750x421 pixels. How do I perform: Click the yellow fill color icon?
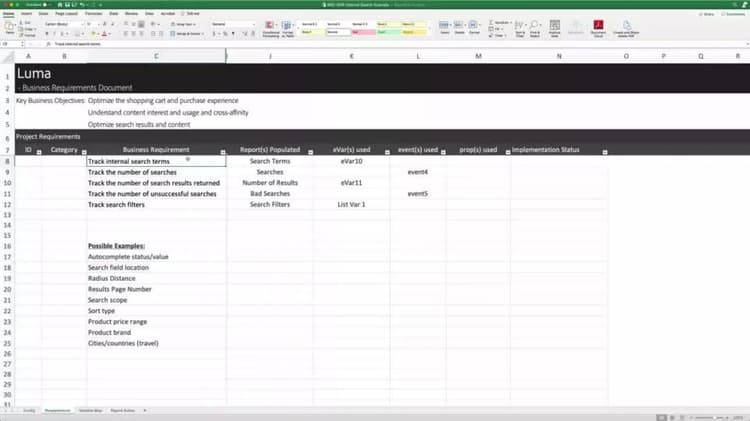point(94,34)
